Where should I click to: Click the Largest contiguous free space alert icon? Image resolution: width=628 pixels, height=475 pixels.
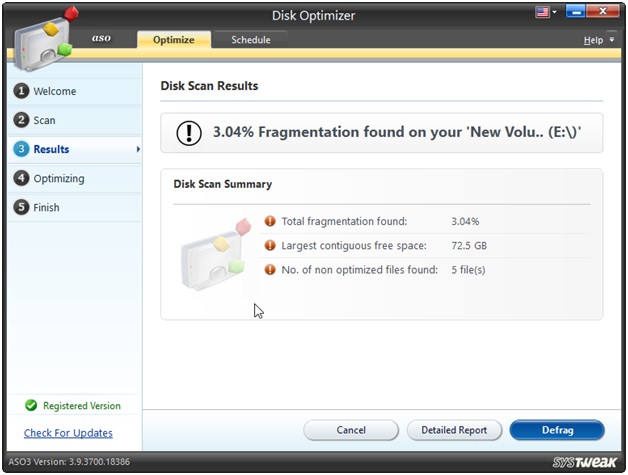coord(269,245)
